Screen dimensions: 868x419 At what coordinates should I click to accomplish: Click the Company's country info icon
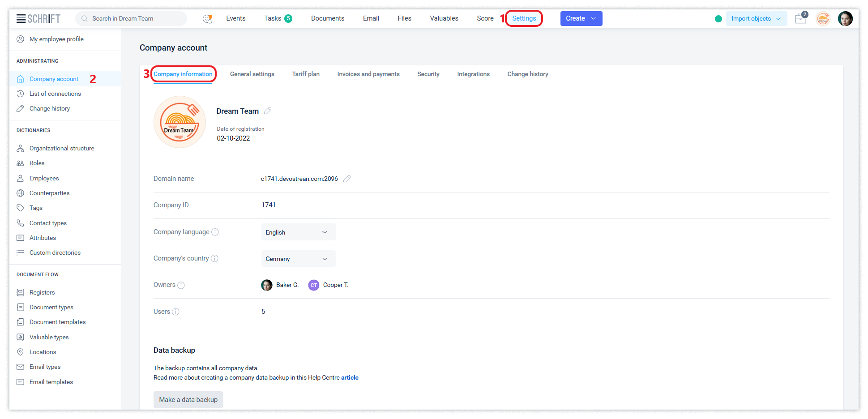[x=214, y=258]
